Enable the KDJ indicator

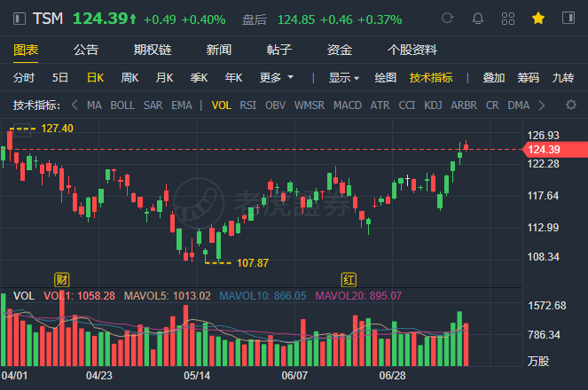[x=433, y=105]
